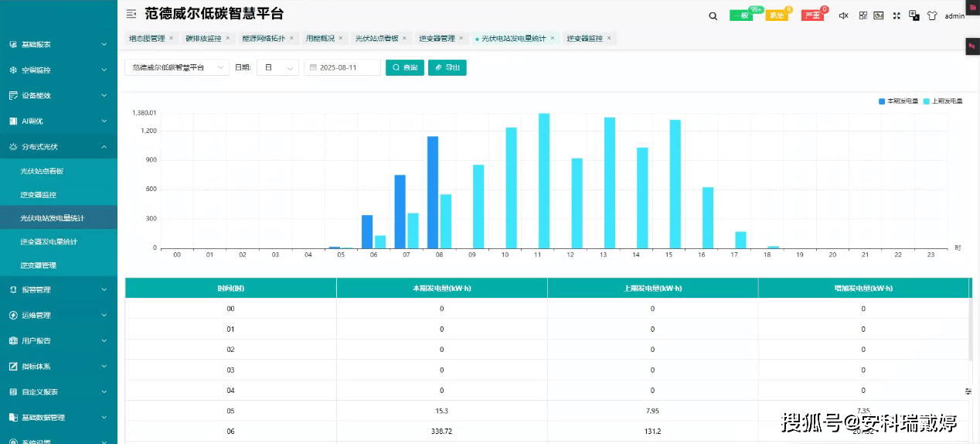Click the pink flag icon on the right edge
The width and height of the screenshot is (980, 444).
pyautogui.click(x=972, y=46)
